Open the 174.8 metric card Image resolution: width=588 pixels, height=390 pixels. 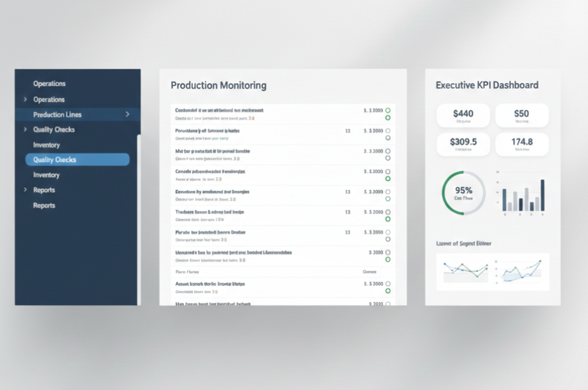click(x=521, y=144)
